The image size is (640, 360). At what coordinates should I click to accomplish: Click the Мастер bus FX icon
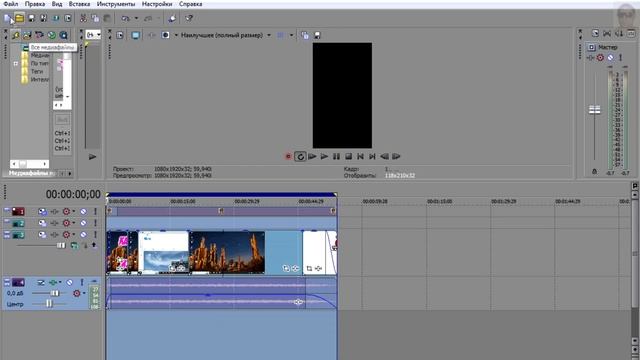pyautogui.click(x=591, y=58)
